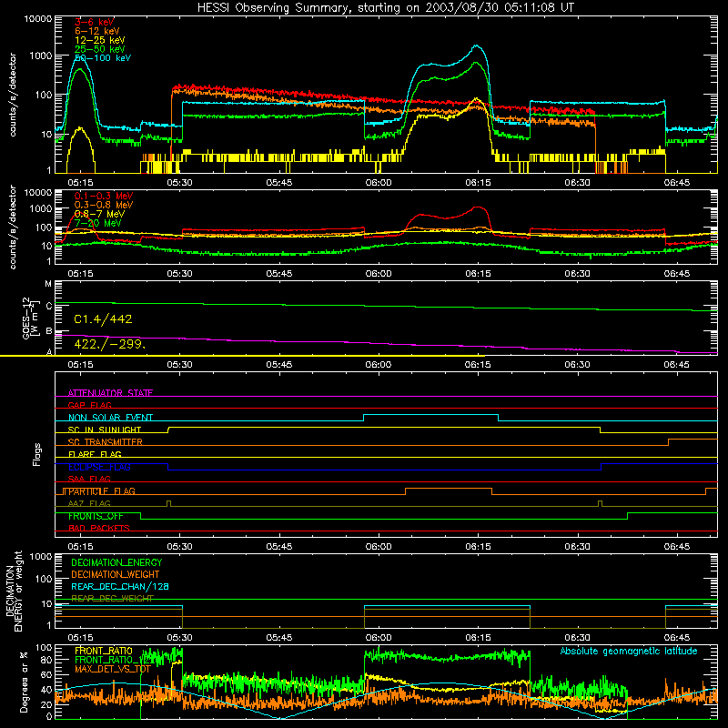
Task: Click the DECIMATION ENERGY or weight axis title
Action: coord(14,591)
